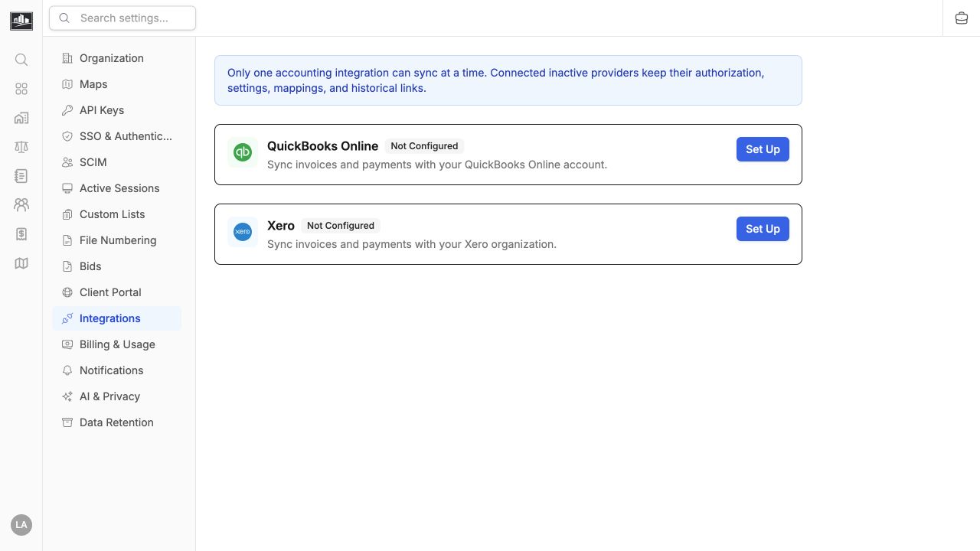Viewport: 980px width, 551px height.
Task: Open Custom Lists settings
Action: pos(117,214)
